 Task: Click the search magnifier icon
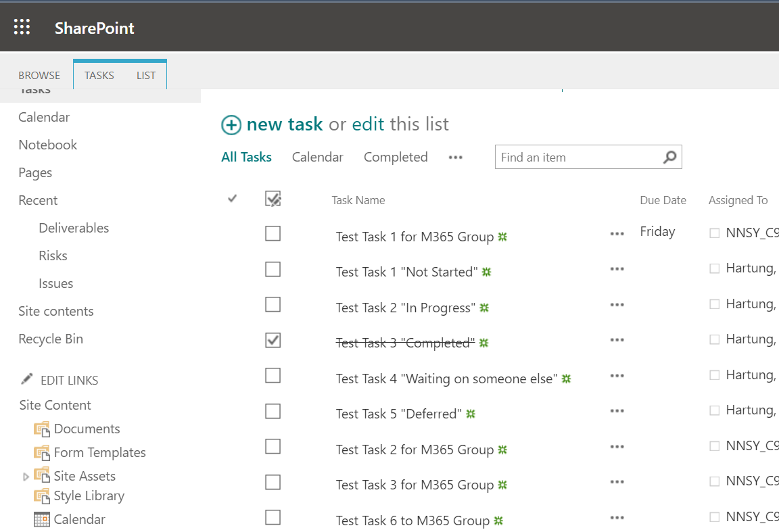coord(669,158)
